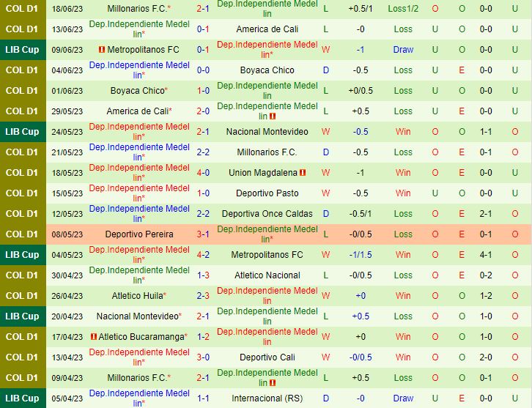Select Deportivo Cali team name
Viewport: 532px width, 408px height.
(267, 357)
